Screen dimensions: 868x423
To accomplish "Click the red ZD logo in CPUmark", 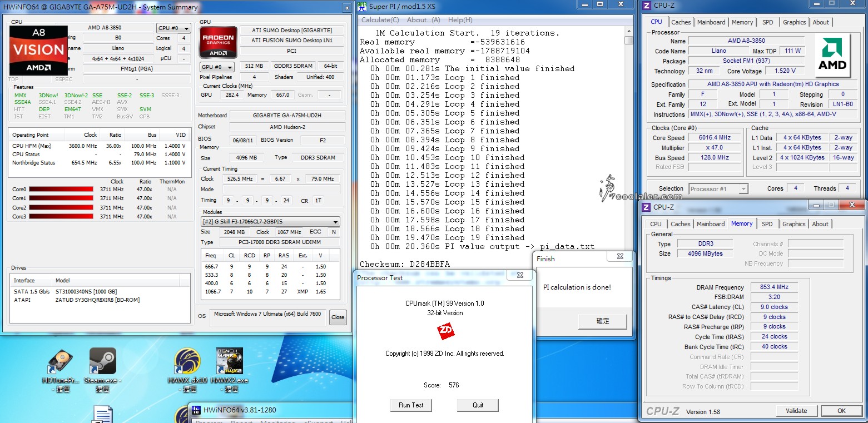I will pyautogui.click(x=445, y=332).
